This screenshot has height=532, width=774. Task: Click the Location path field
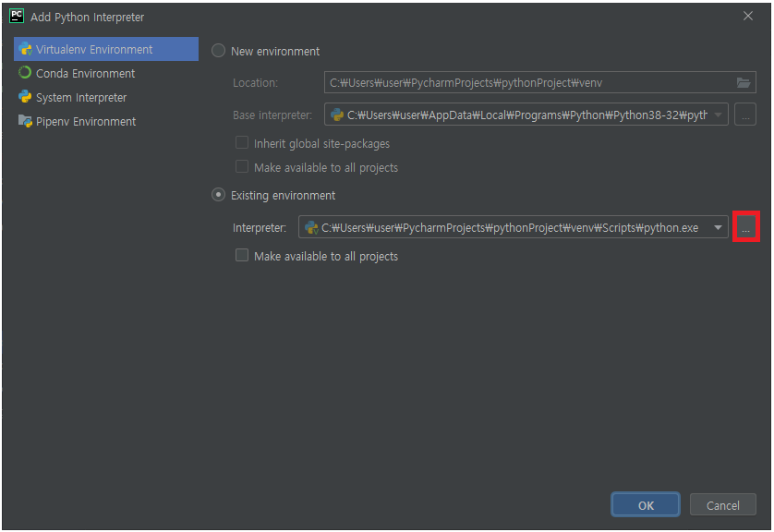[540, 82]
